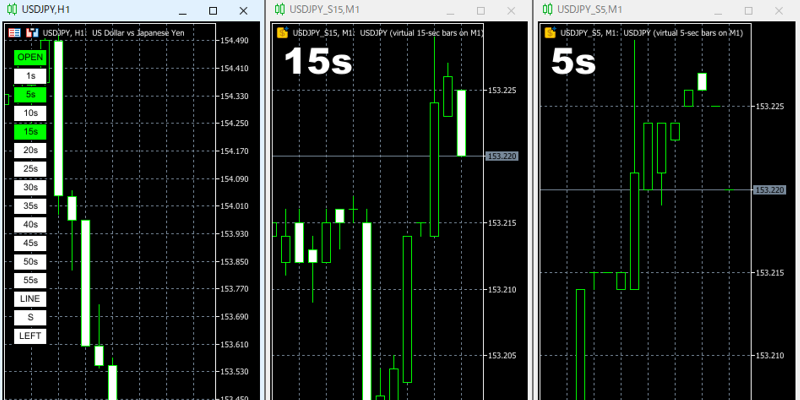The height and width of the screenshot is (400, 800).
Task: Minimize the USDJPY_S15,M1 chart window
Action: [x=449, y=9]
